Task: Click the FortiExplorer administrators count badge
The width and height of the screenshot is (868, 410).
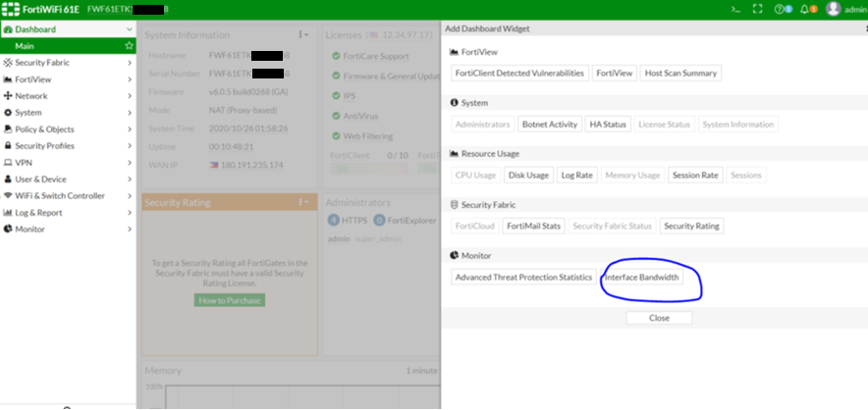Action: click(379, 221)
